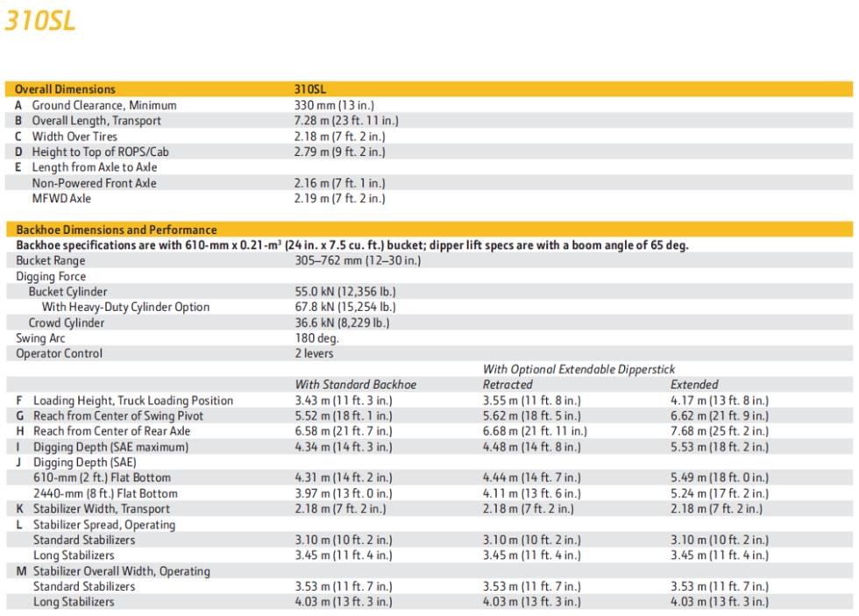859x616 pixels.
Task: Click 610-mm (2 ft.) Flat Bottom label
Action: click(x=102, y=478)
